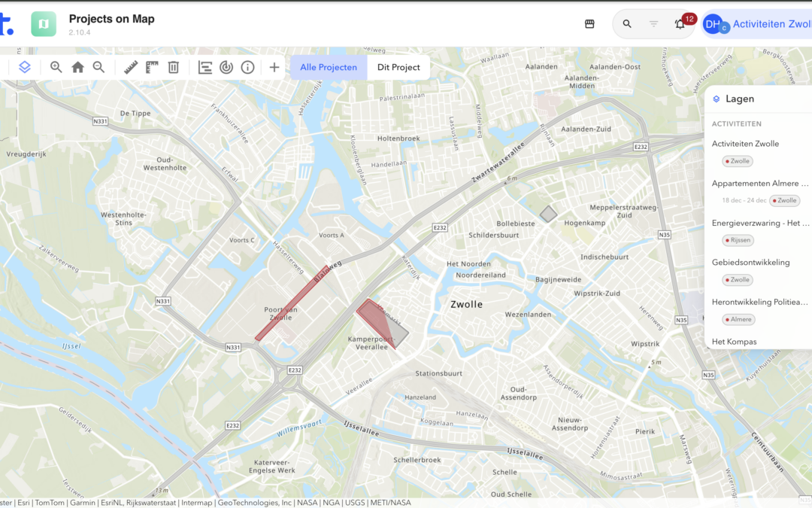The image size is (812, 508).
Task: Add new item with plus icon
Action: (x=274, y=67)
